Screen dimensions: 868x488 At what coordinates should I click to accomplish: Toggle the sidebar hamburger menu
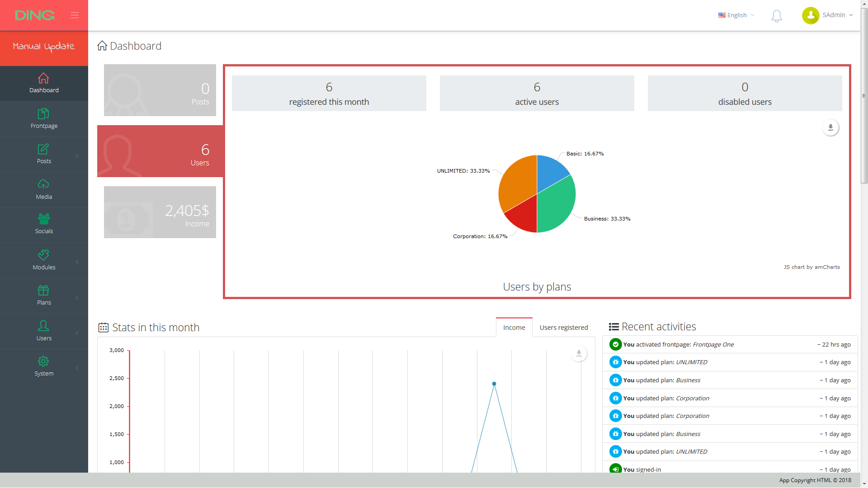click(75, 15)
